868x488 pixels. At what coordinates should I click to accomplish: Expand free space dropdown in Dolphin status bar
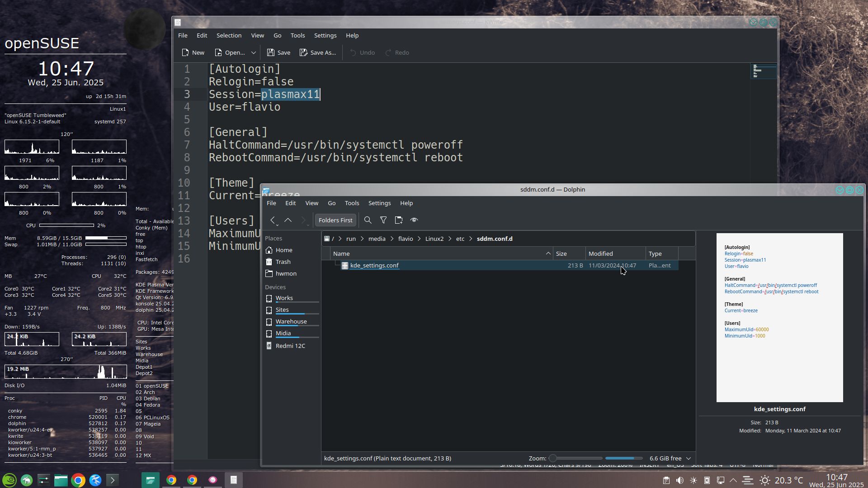pyautogui.click(x=689, y=458)
